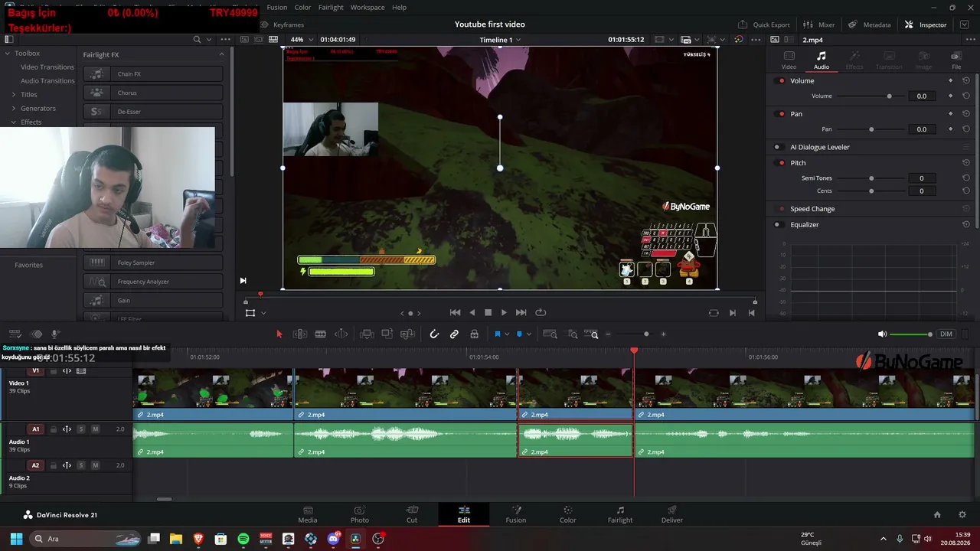Open the Fusion menu
Screen dimensions: 980x551
pos(277,7)
